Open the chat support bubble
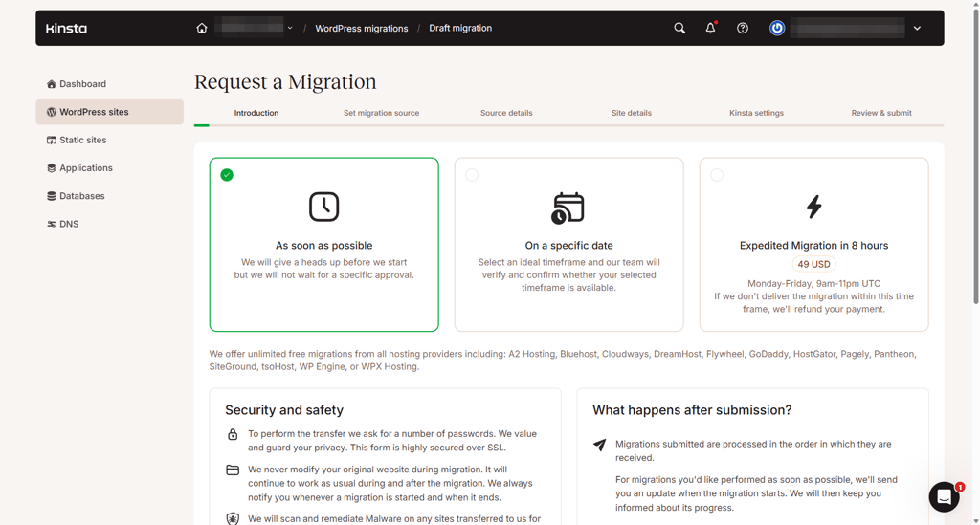Screen dimensions: 980x525 (x=944, y=497)
